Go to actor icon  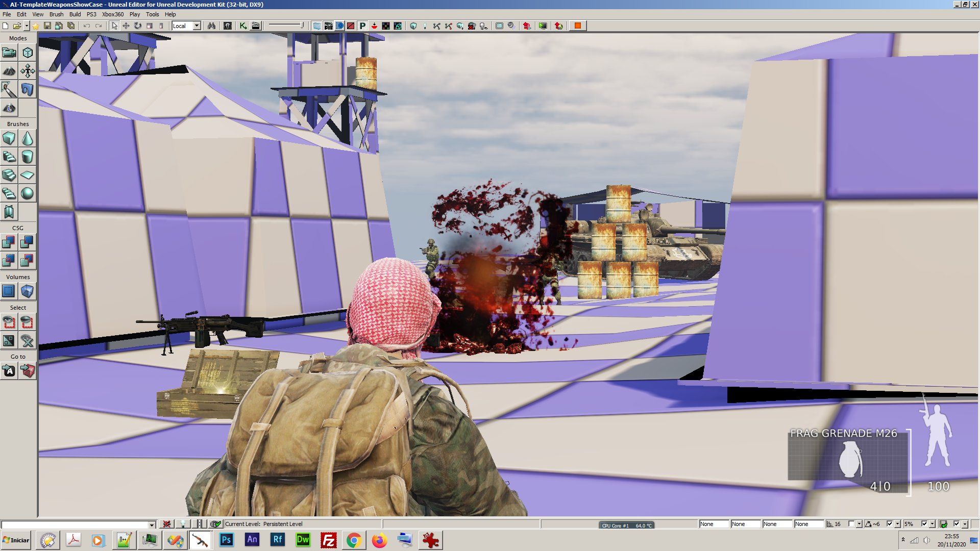click(9, 371)
